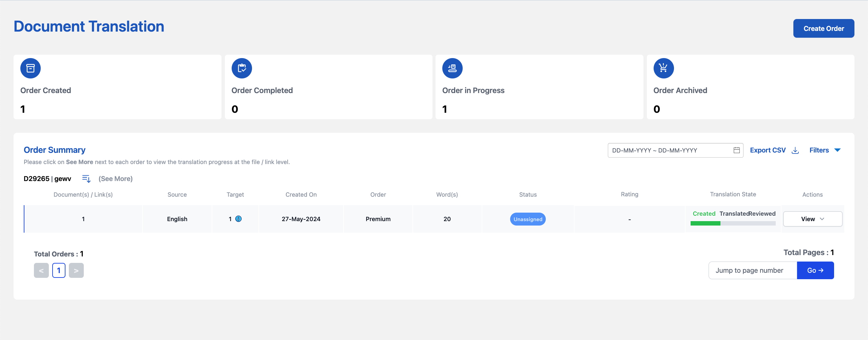Click the Filters label
This screenshot has width=868, height=340.
[819, 150]
